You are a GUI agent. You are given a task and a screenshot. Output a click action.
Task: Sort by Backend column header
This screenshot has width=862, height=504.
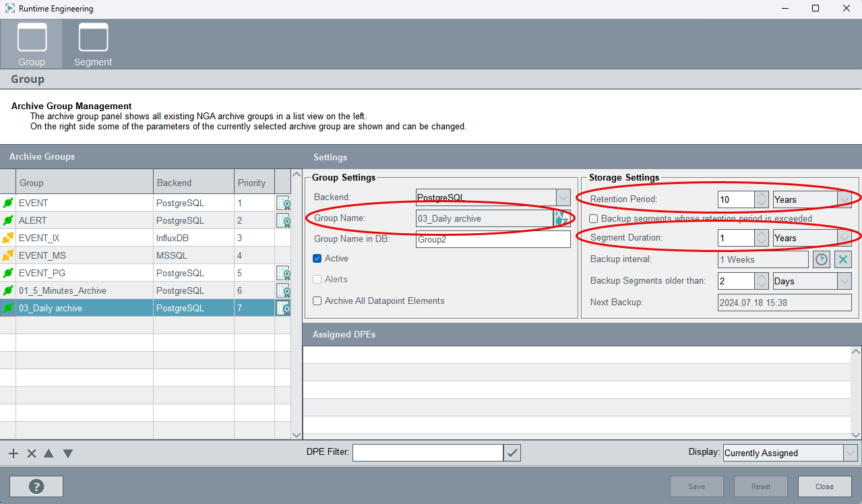tap(194, 182)
